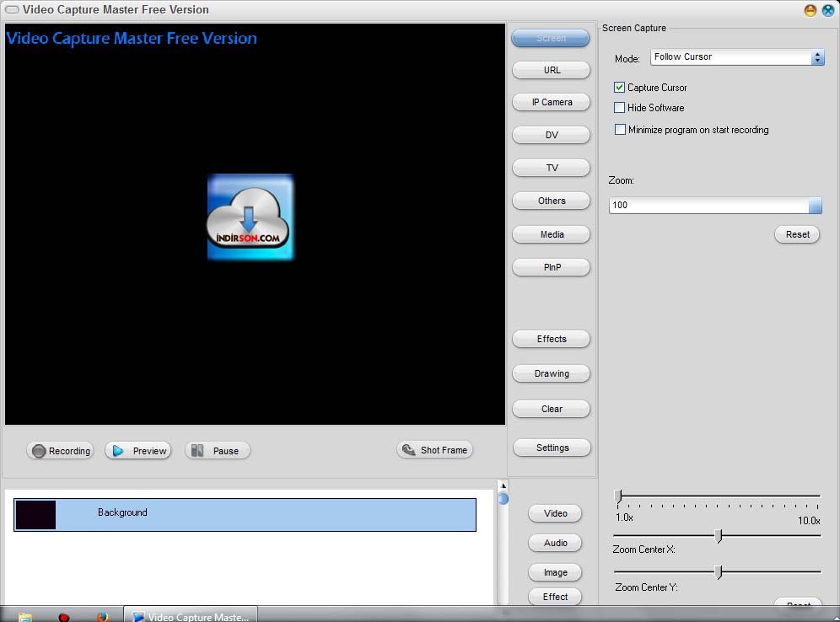Screen dimensions: 840x622
Task: Click the Zoom field spinner button
Action: coord(815,205)
